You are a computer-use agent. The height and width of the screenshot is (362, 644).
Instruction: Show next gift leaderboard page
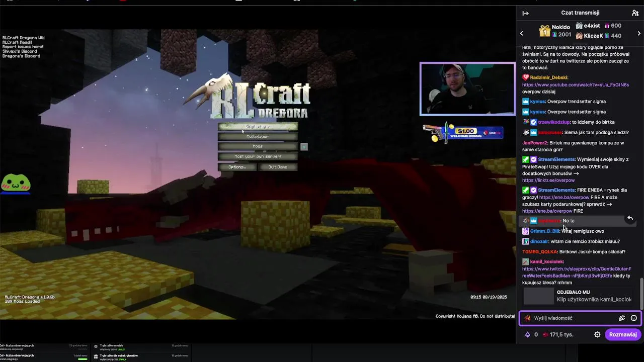639,33
